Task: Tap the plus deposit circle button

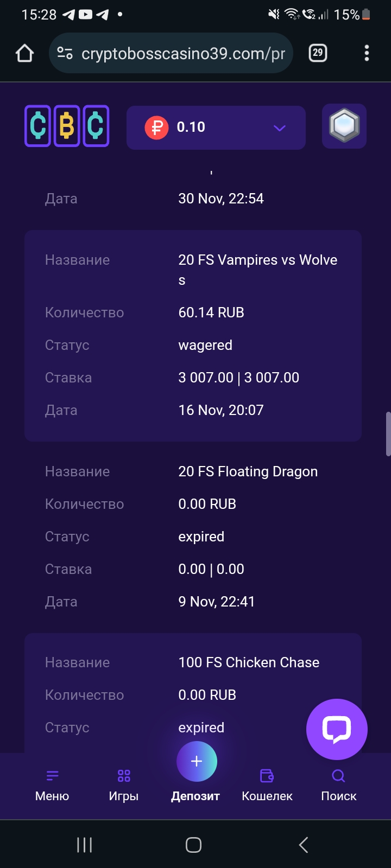Action: 197,761
